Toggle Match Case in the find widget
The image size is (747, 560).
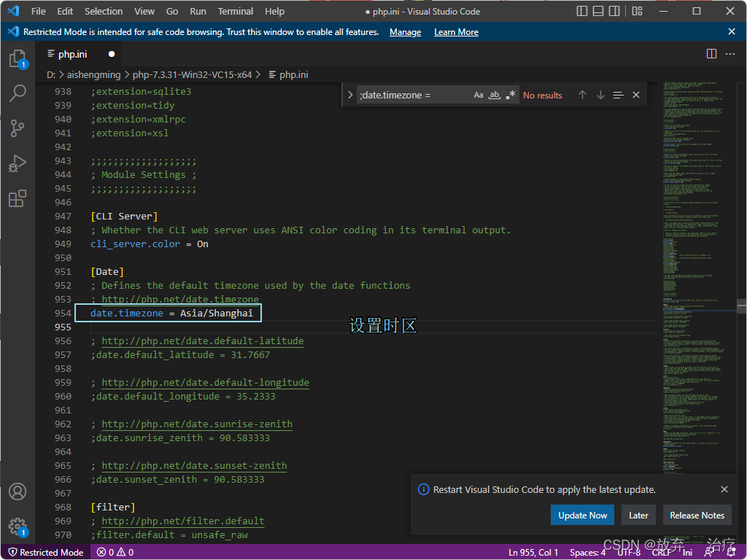click(x=478, y=95)
